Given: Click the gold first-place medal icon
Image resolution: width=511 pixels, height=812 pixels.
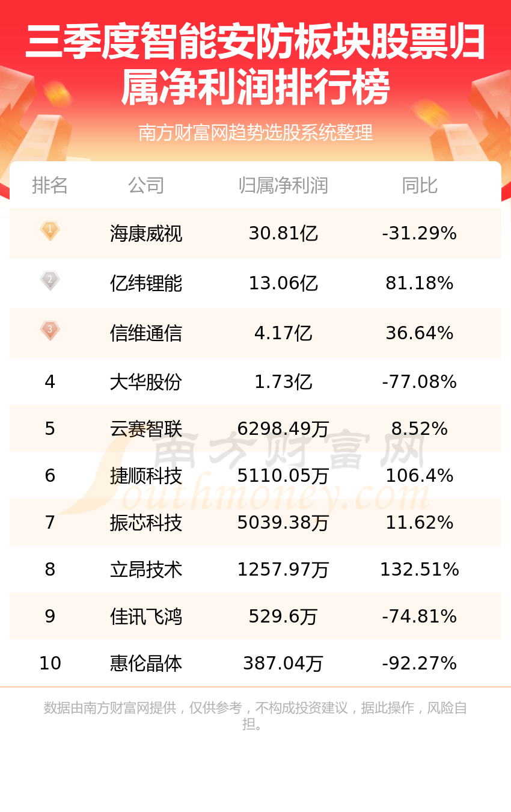Looking at the screenshot, I should coord(50,231).
